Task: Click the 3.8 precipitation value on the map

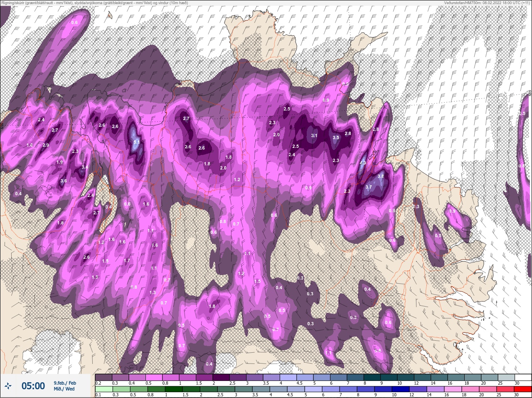Action: tap(380, 176)
